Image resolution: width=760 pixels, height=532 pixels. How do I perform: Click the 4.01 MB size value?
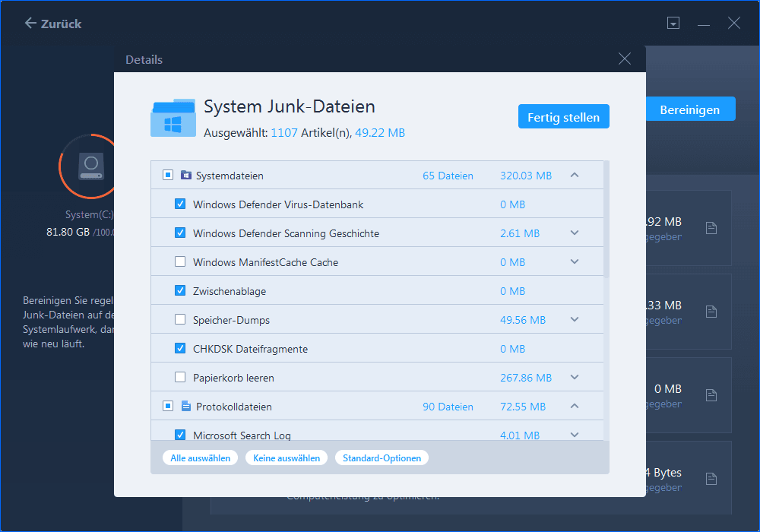click(520, 435)
